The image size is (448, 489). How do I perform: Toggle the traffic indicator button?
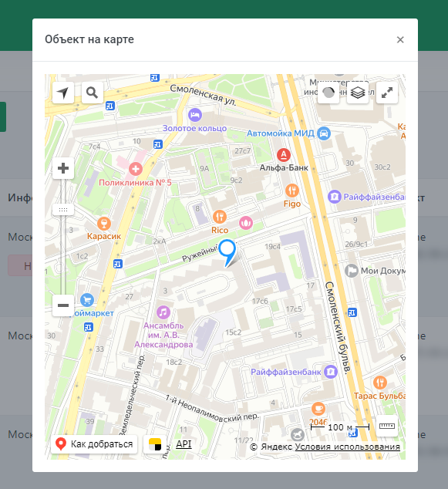(x=328, y=93)
